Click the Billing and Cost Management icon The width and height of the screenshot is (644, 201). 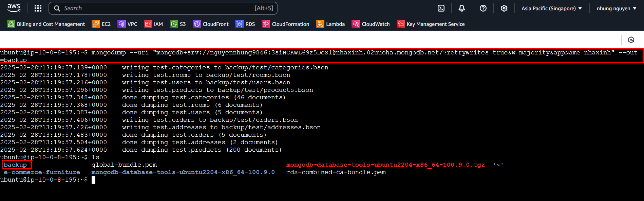tap(11, 24)
